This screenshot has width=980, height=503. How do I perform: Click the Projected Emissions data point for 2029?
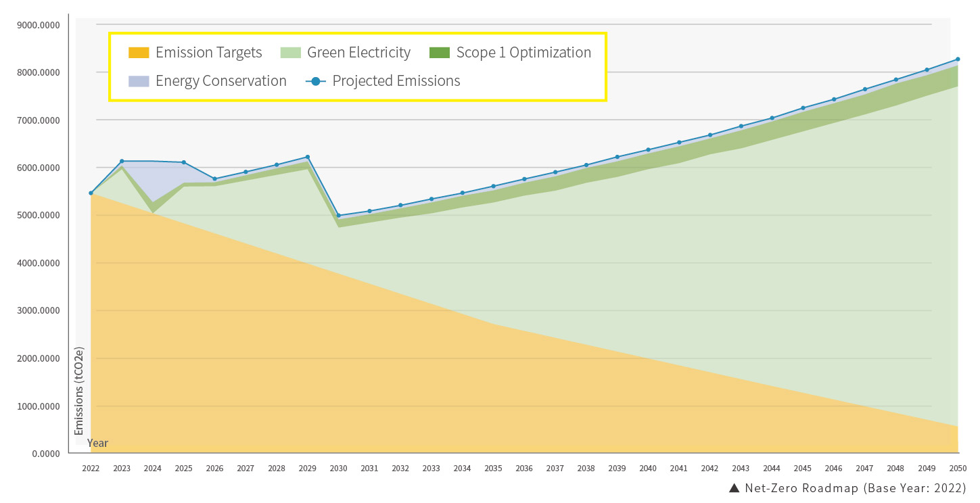(x=308, y=157)
